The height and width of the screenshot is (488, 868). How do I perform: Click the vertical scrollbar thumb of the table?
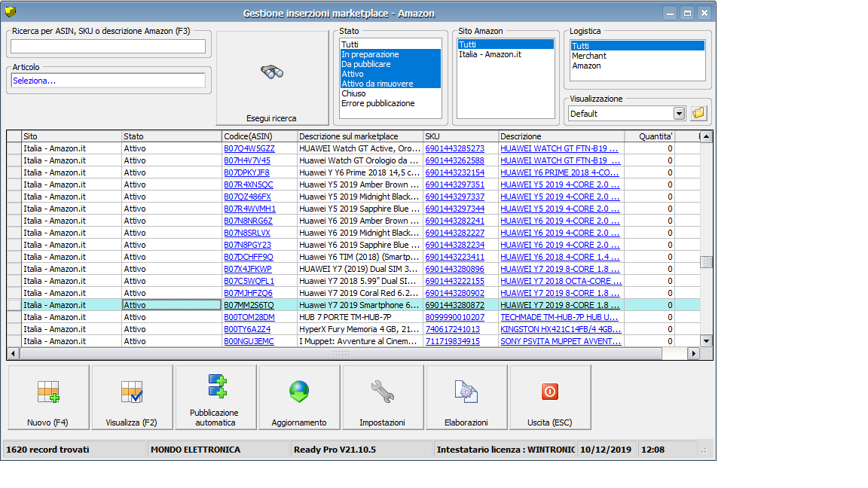click(706, 262)
